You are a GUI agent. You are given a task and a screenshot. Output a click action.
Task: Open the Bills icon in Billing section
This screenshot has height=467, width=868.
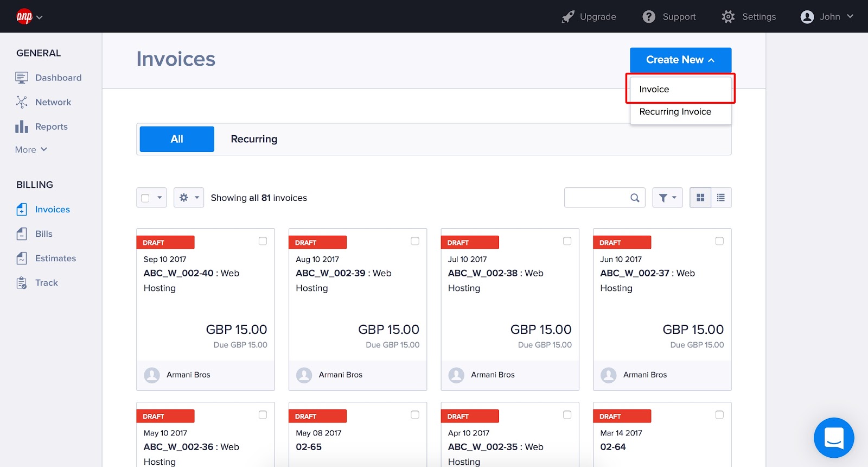[22, 234]
